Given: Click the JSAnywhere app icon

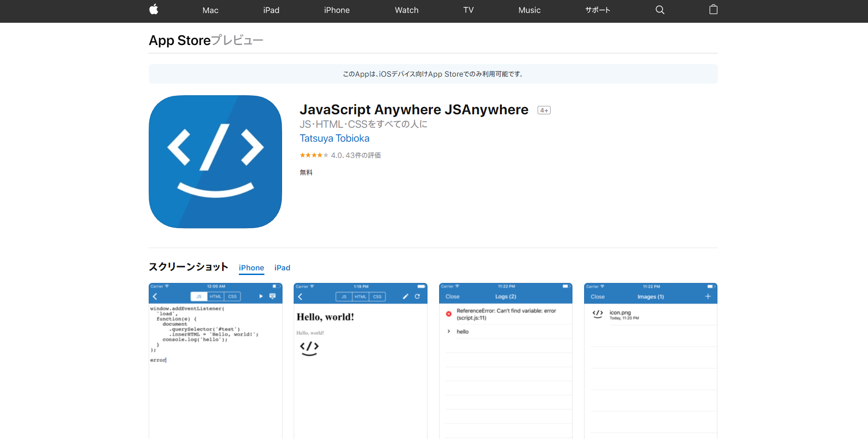Looking at the screenshot, I should pos(215,162).
